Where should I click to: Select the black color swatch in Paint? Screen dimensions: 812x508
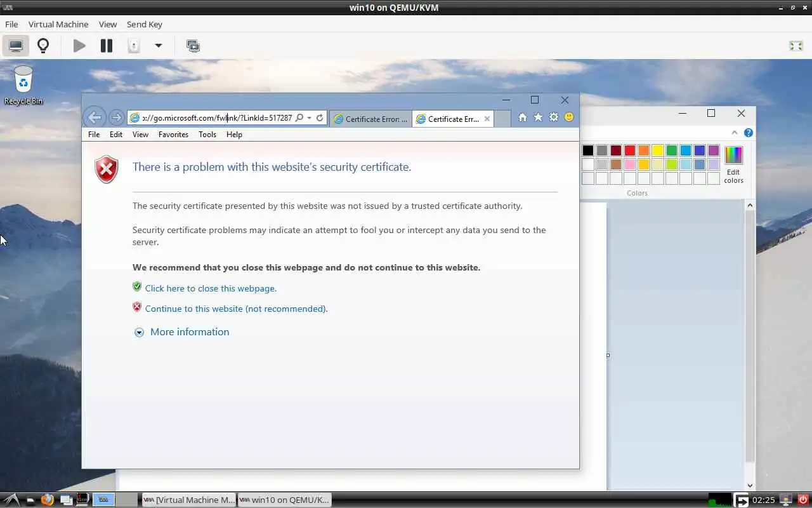pos(588,150)
